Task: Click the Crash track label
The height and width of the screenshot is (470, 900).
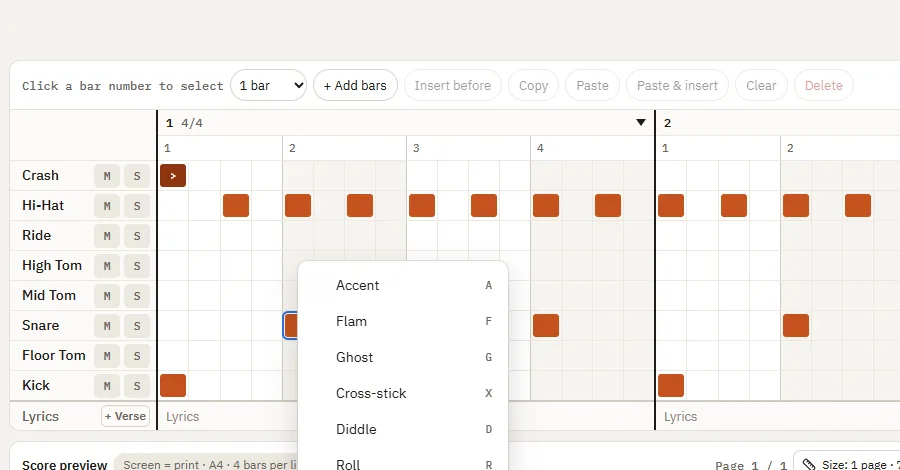Action: [x=40, y=176]
